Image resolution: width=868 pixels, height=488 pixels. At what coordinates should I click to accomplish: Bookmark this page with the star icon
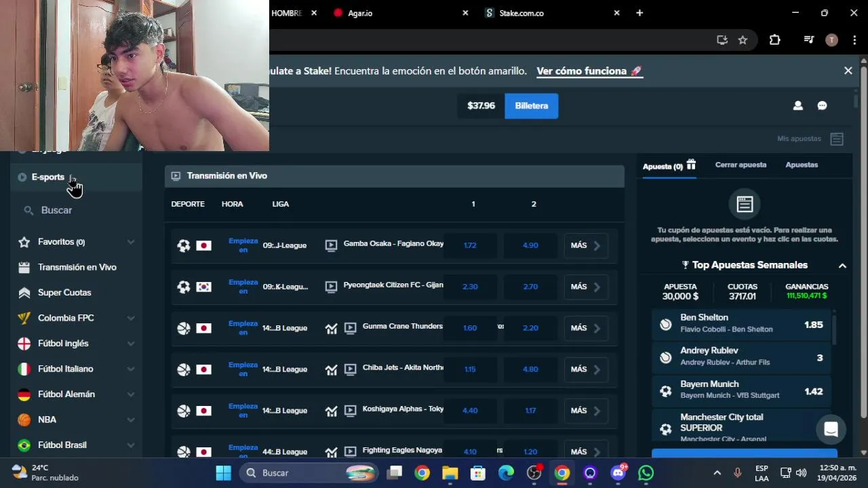[743, 40]
